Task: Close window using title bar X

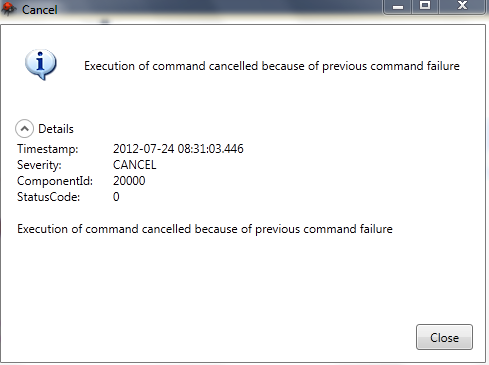Action: 462,7
